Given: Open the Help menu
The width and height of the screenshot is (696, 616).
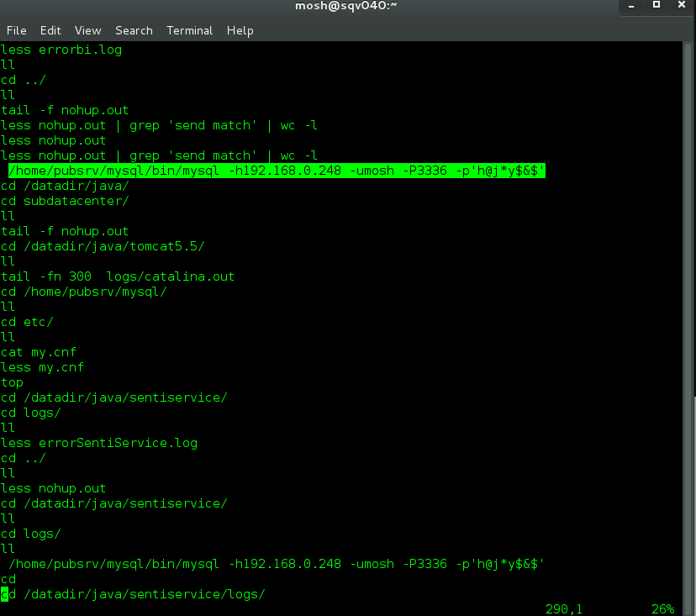Looking at the screenshot, I should [240, 30].
